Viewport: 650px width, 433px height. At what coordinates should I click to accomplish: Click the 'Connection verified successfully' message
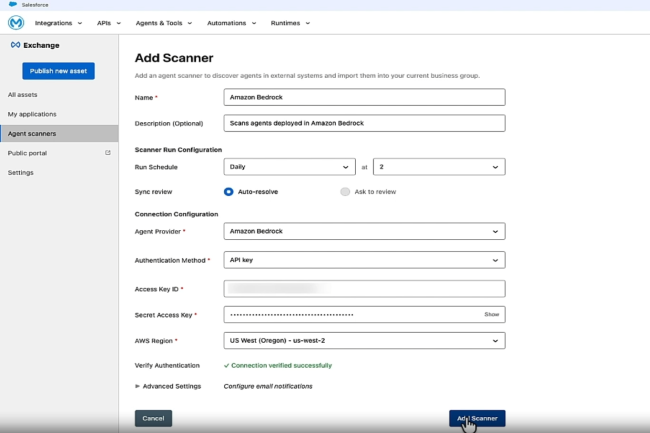point(281,365)
